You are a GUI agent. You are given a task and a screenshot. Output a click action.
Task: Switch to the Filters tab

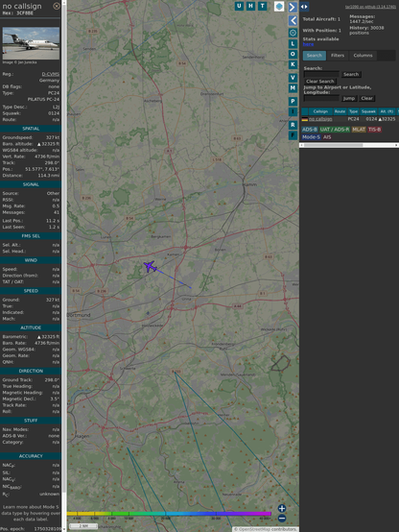point(338,56)
